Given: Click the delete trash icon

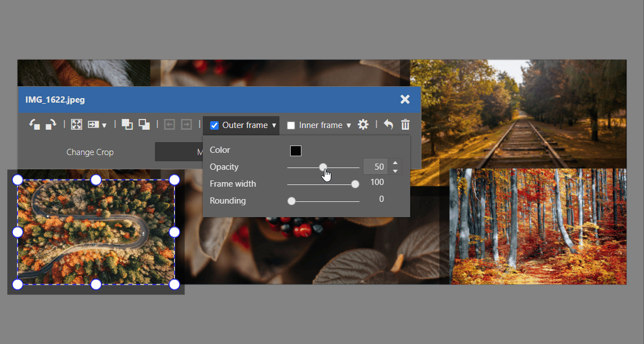Looking at the screenshot, I should (x=405, y=124).
